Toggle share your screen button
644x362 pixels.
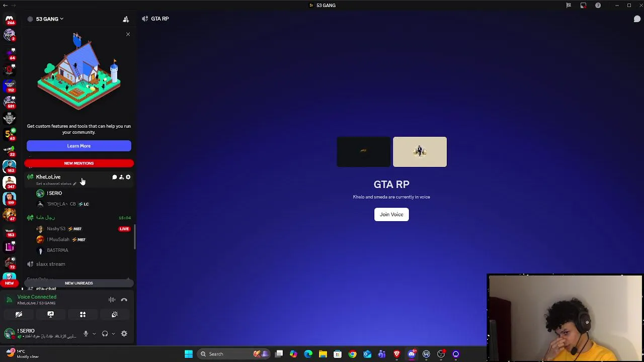[x=50, y=314]
